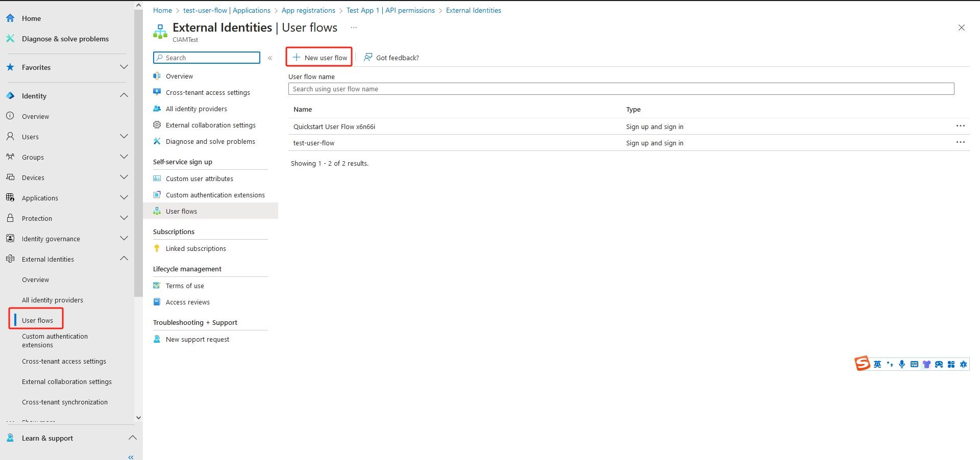The width and height of the screenshot is (980, 460).
Task: Click the Favorites star icon
Action: (x=10, y=67)
